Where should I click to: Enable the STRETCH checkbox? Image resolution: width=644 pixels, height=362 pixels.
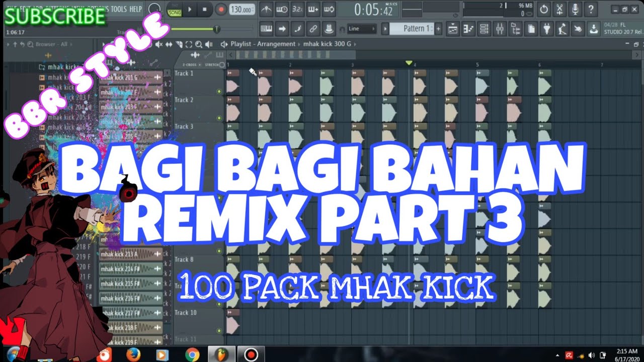[x=222, y=65]
